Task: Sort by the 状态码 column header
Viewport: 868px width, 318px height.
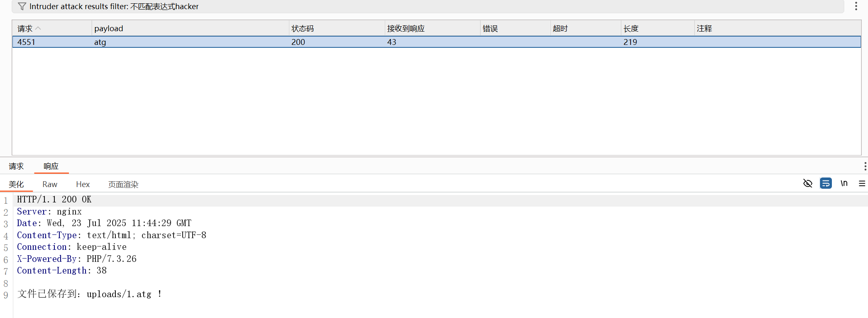Action: click(x=337, y=28)
